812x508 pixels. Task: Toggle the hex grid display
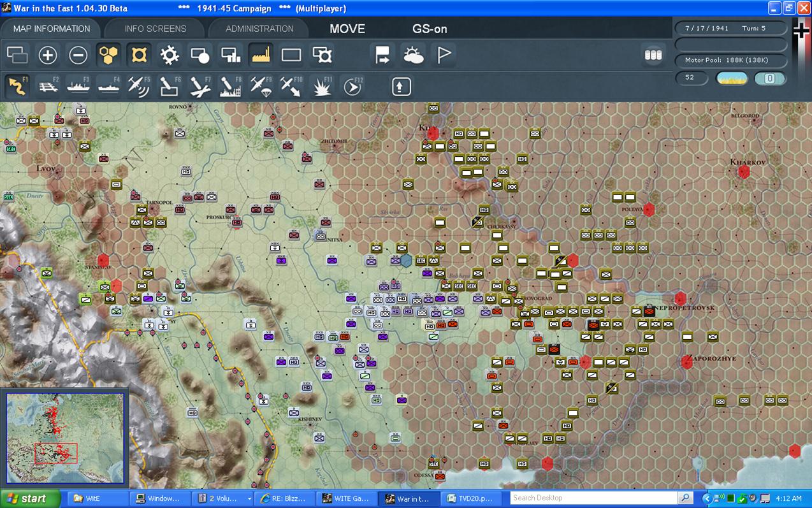pyautogui.click(x=109, y=55)
